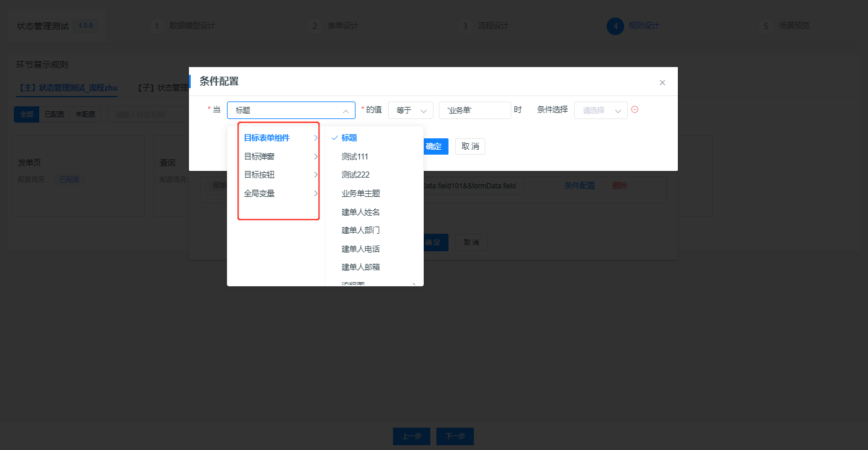Viewport: 868px width, 450px height.
Task: Go to step 5 场景预览
Action: click(784, 26)
